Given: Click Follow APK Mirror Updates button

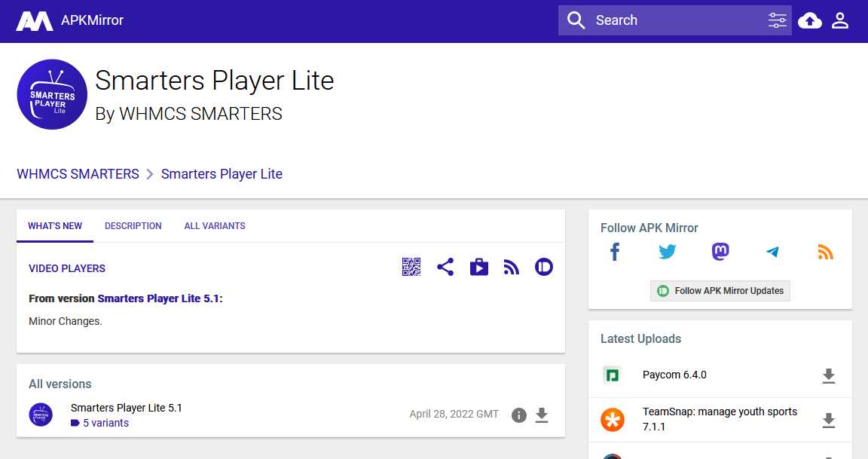Looking at the screenshot, I should (x=720, y=291).
